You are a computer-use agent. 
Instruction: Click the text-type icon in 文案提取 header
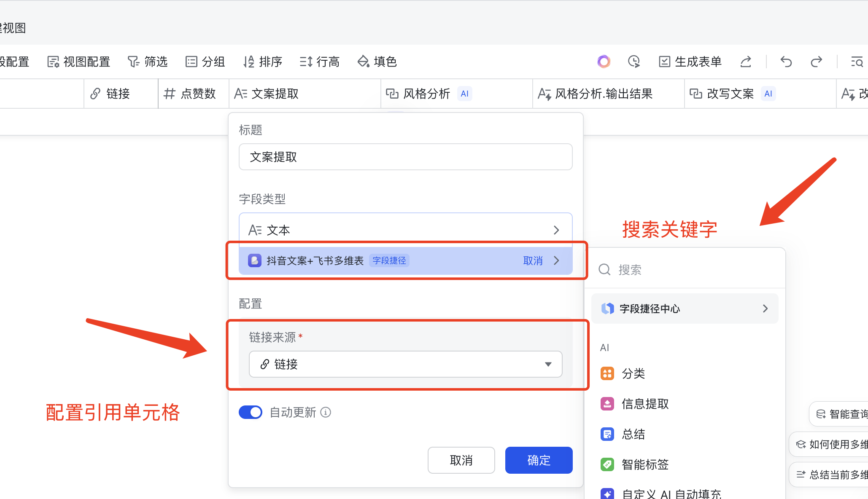(x=241, y=94)
